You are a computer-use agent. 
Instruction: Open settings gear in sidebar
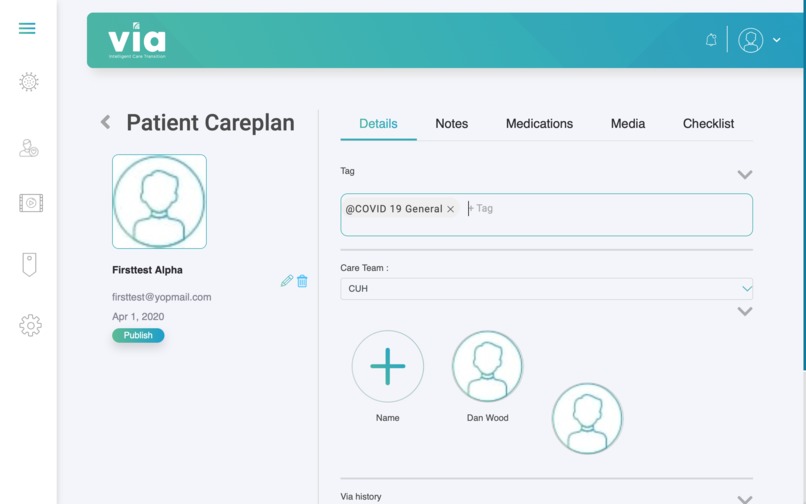[30, 326]
